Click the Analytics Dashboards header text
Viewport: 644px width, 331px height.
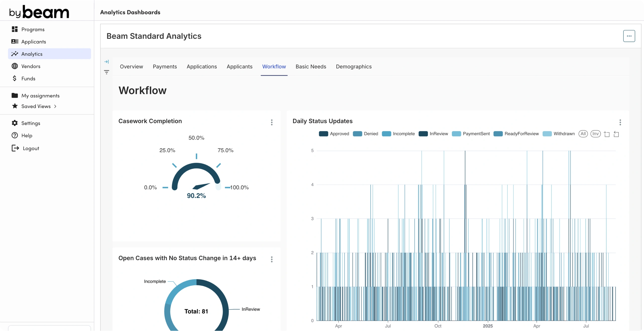(x=130, y=12)
